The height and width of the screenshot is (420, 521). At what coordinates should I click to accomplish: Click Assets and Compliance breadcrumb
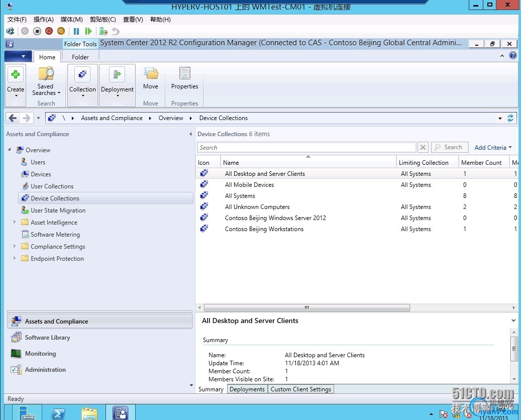[x=112, y=118]
